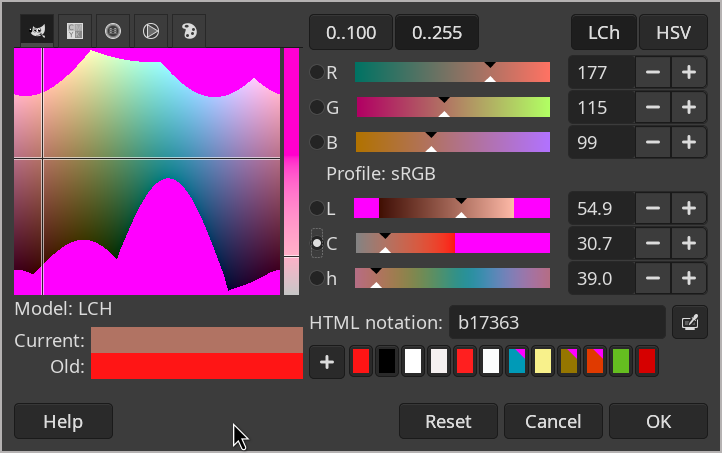Click the Old red color bar
Screen dimensions: 722x453
[197, 366]
